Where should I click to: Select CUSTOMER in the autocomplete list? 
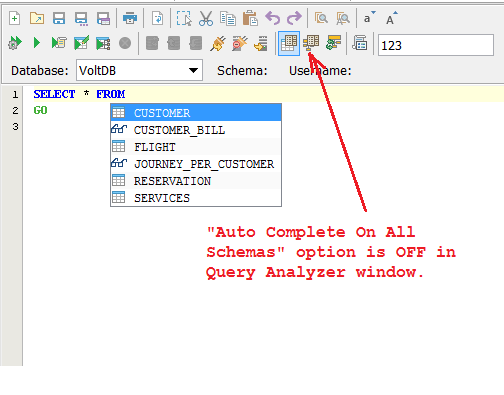(196, 113)
